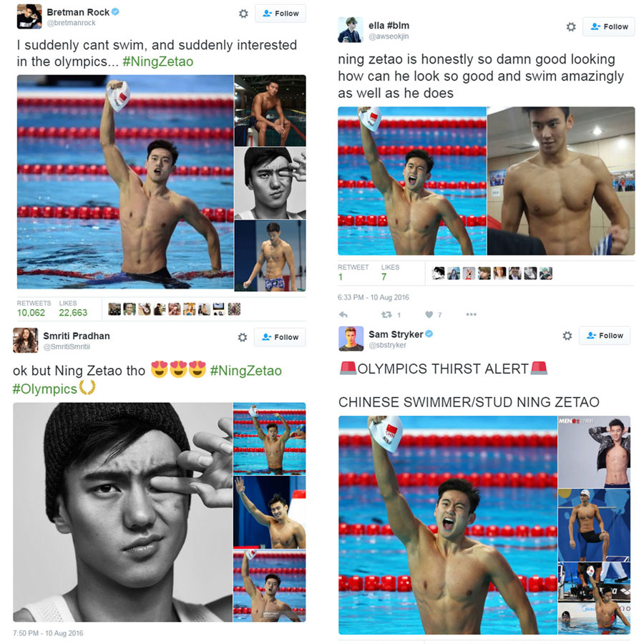Viewport: 644px width, 644px height.
Task: Follow Smriti Pradhan
Action: (x=280, y=337)
